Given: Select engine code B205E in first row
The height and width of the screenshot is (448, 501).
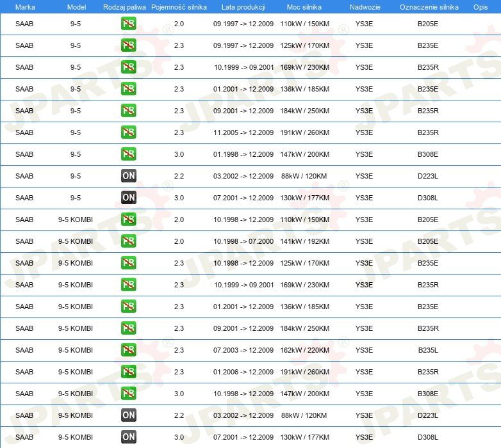Looking at the screenshot, I should [x=428, y=24].
